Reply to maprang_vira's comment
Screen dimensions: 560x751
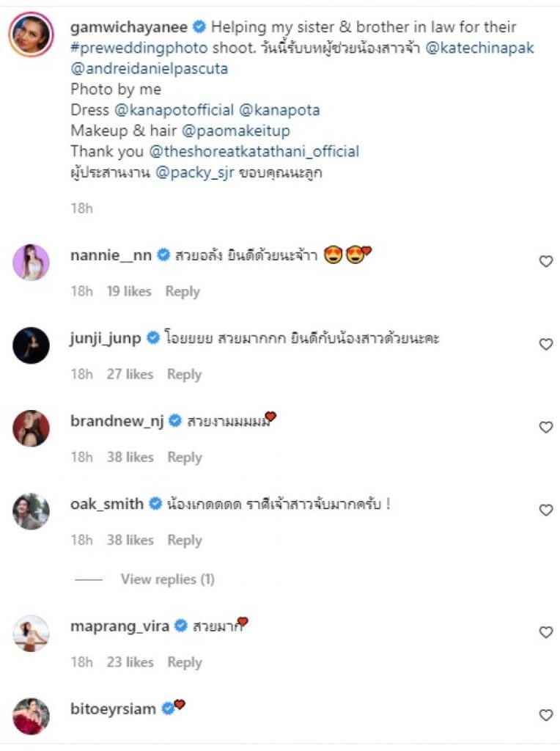[184, 662]
